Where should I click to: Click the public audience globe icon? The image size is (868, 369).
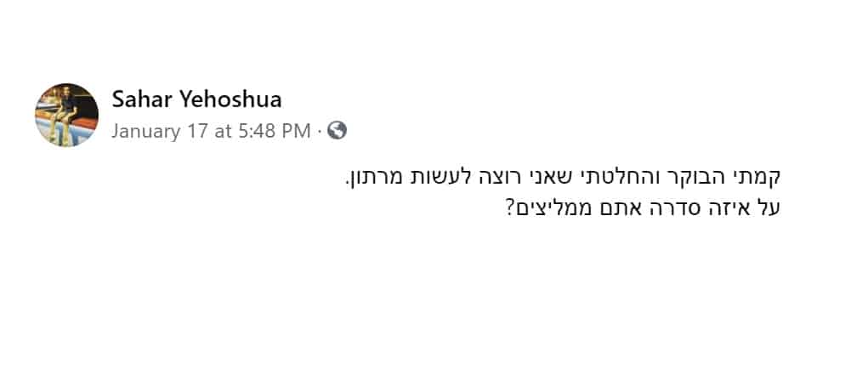point(337,131)
